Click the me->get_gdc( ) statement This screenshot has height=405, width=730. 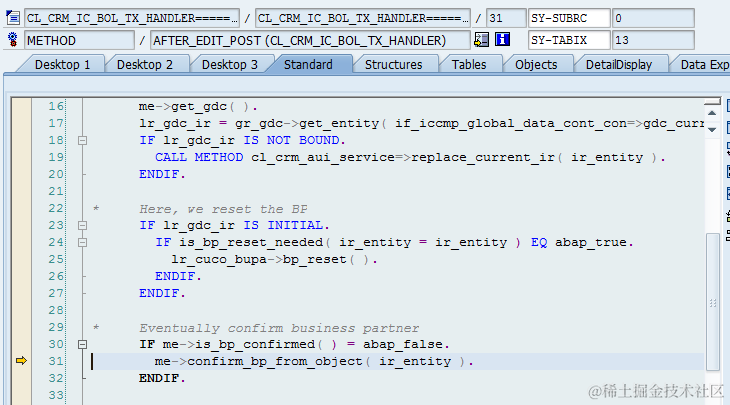coord(198,107)
